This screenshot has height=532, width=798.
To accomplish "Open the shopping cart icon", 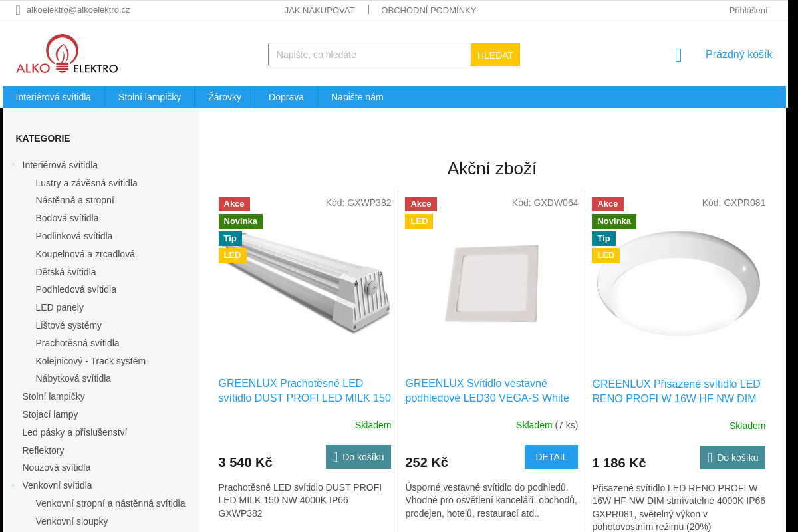I will [x=678, y=55].
